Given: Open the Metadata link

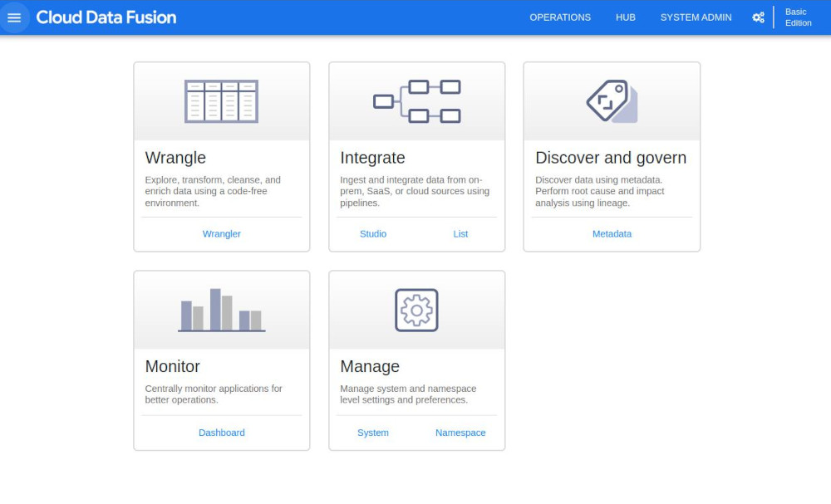Looking at the screenshot, I should 612,234.
